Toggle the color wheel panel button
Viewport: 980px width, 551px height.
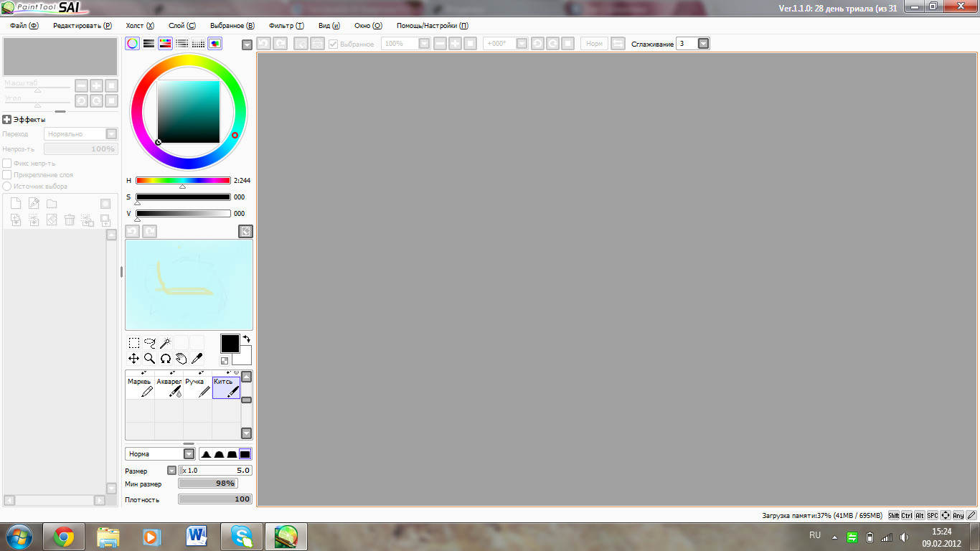tap(133, 44)
